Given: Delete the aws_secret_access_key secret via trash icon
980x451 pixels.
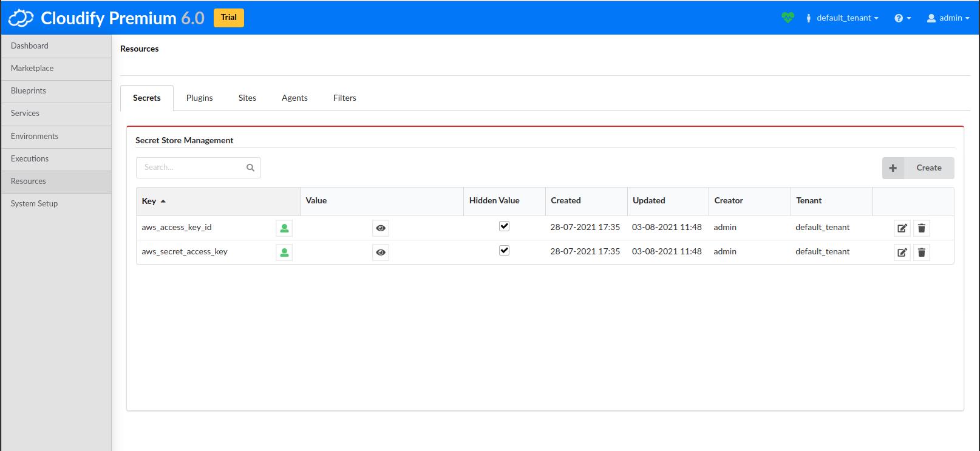Looking at the screenshot, I should (x=921, y=253).
